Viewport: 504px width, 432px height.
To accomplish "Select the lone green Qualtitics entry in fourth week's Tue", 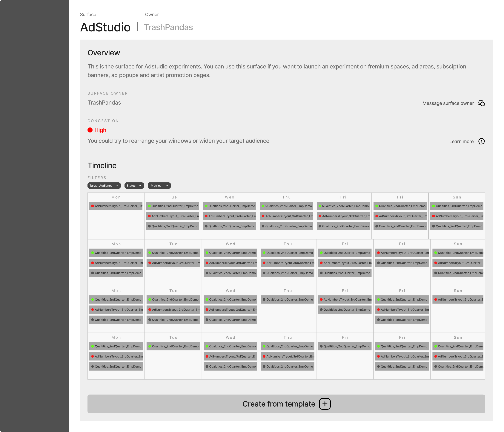I will click(x=173, y=346).
